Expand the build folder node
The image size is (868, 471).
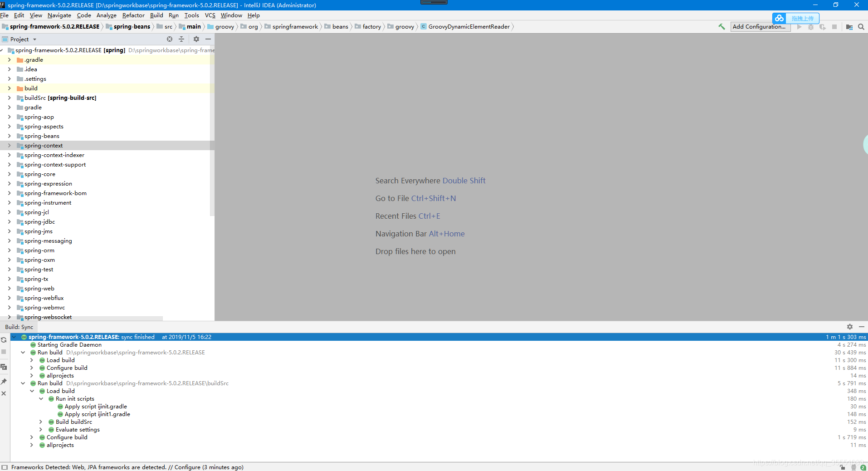coord(9,88)
